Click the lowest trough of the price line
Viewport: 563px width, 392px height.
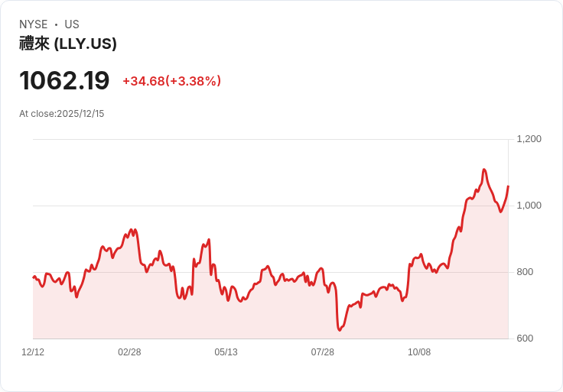point(339,330)
